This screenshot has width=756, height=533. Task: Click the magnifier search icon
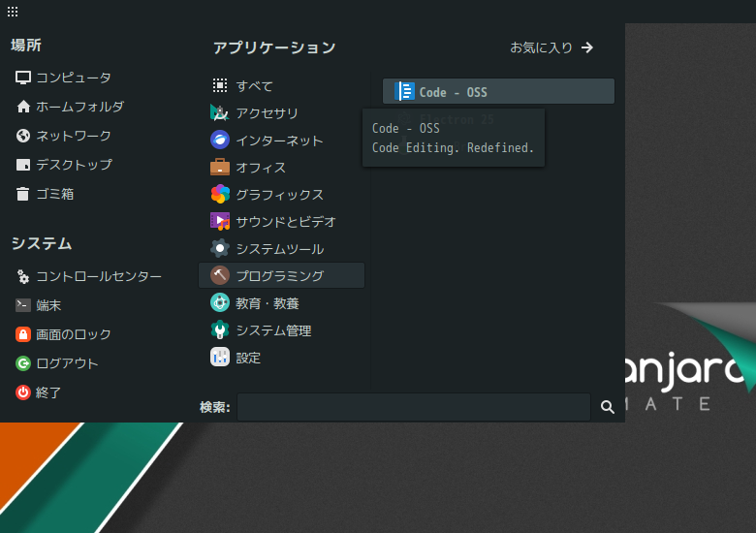pos(608,407)
